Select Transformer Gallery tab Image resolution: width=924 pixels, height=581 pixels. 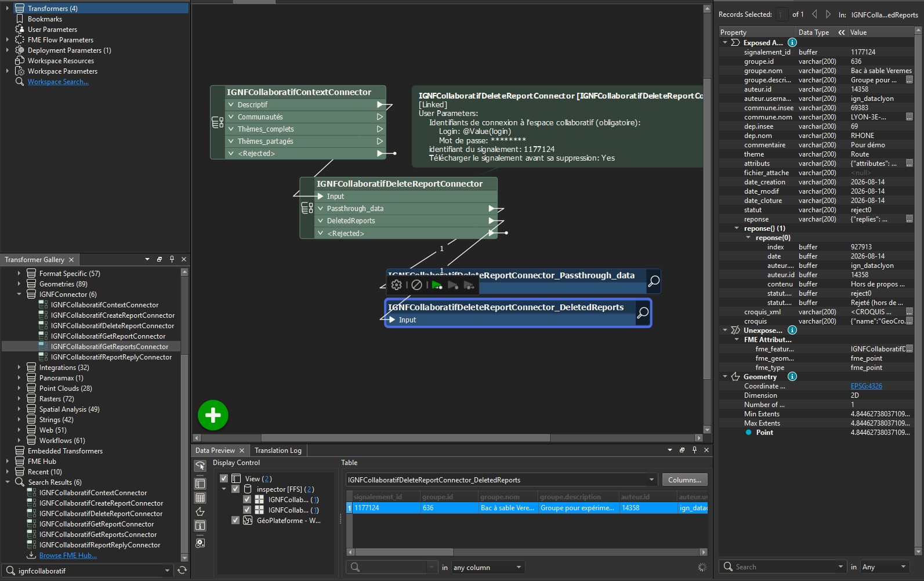coord(34,259)
